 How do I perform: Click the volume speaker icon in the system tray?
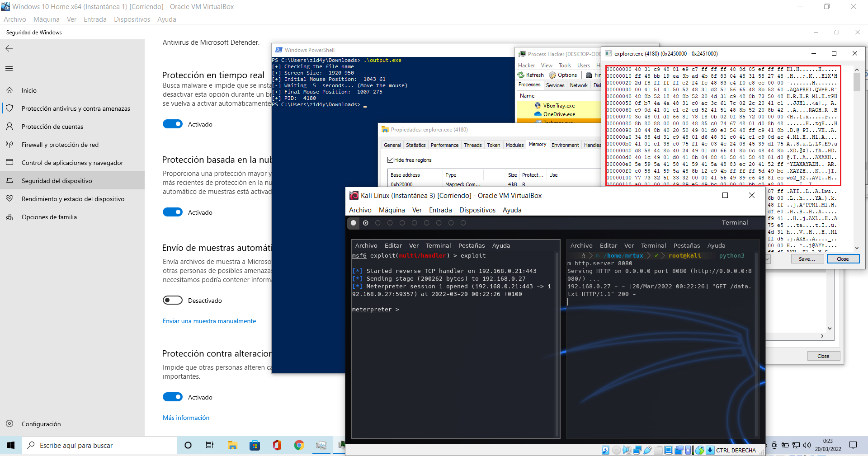(x=807, y=446)
